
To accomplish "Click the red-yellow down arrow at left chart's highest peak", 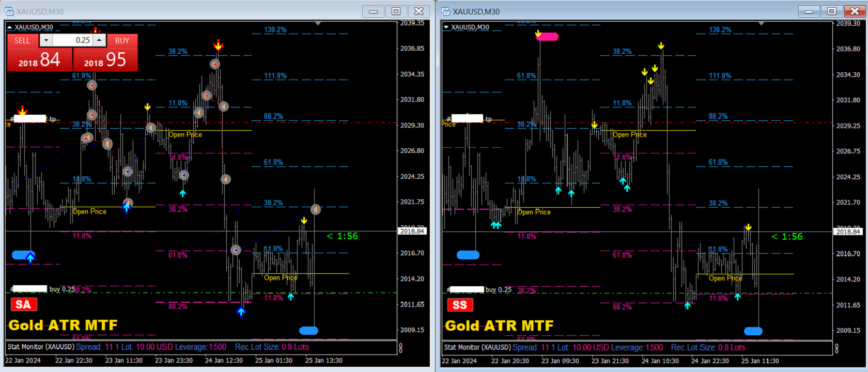I will [x=218, y=45].
